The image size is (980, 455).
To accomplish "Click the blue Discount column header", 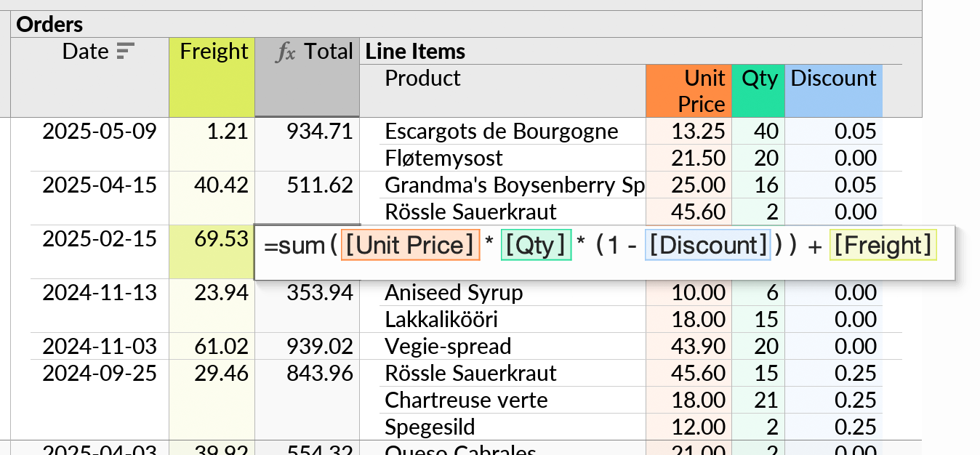I will click(833, 78).
